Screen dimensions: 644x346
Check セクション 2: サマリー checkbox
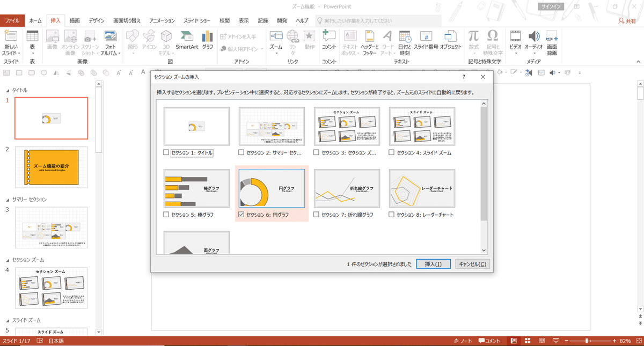(x=241, y=153)
